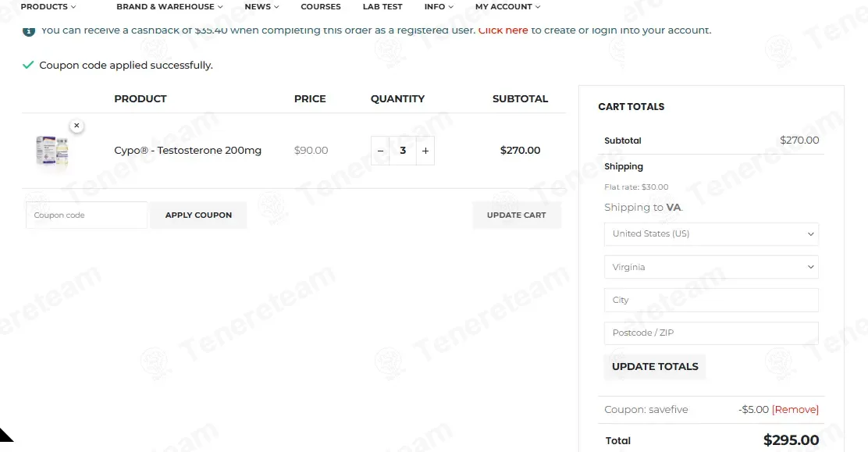This screenshot has height=452, width=868.
Task: Increase quantity with plus button
Action: 425,151
